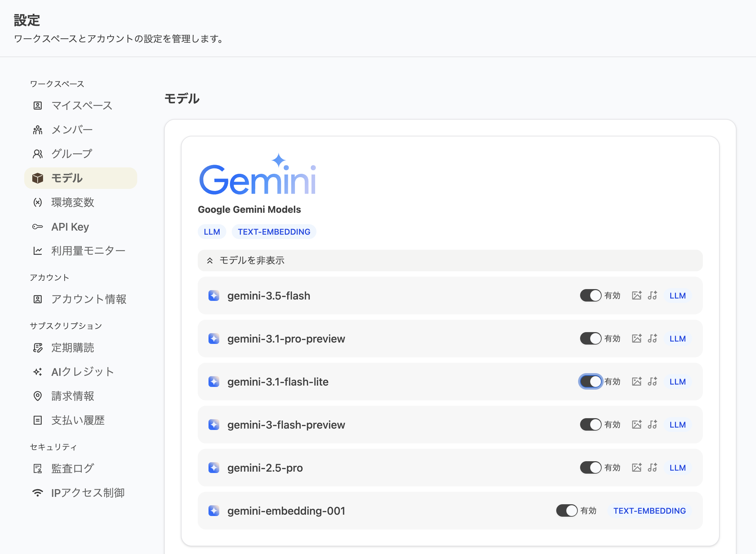Click the 定期購読 icon
The height and width of the screenshot is (554, 756).
[x=38, y=348]
